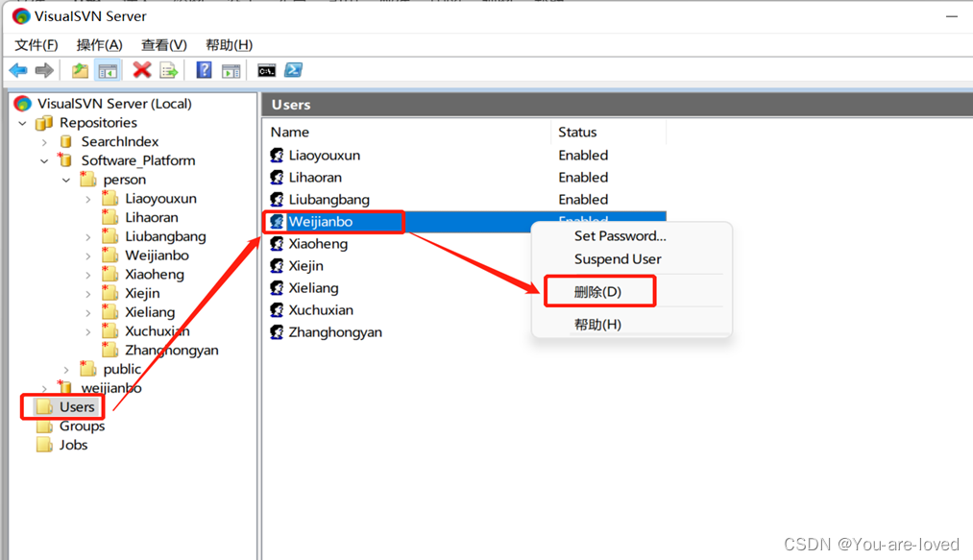This screenshot has width=973, height=560.
Task: Toggle the Action pane toolbar icon
Action: pyautogui.click(x=231, y=71)
